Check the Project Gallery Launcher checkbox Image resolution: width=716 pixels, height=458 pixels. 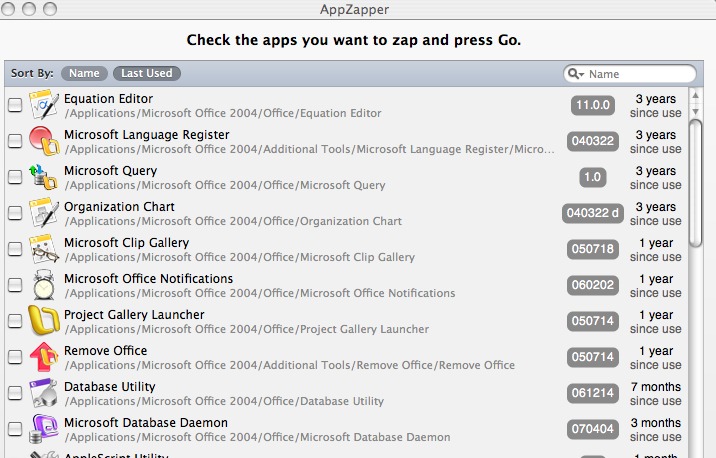15,321
